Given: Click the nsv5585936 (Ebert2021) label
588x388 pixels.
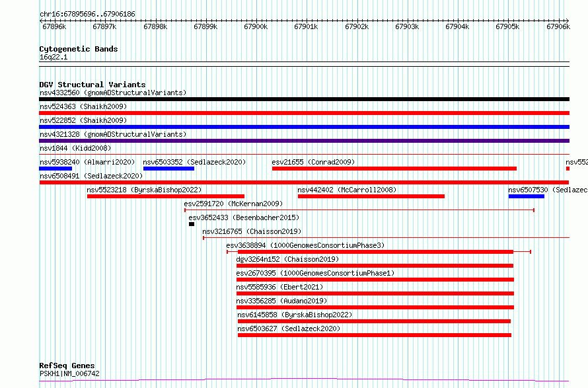Looking at the screenshot, I should click(x=279, y=287).
